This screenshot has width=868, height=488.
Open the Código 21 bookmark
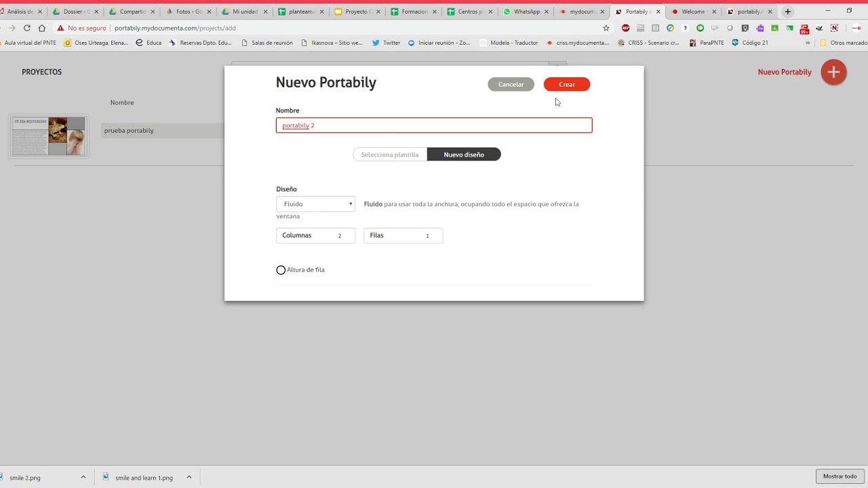750,43
